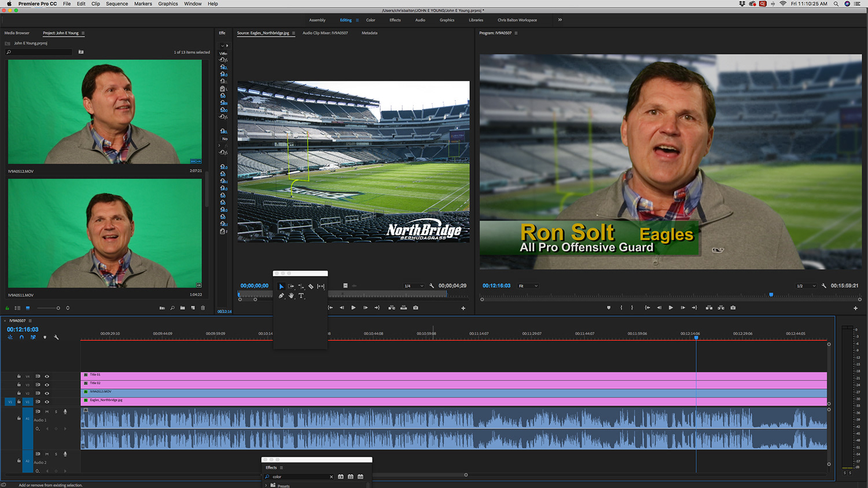Screen dimensions: 868x488
Task: Expand Presets folder in Effects panel
Action: tap(267, 485)
